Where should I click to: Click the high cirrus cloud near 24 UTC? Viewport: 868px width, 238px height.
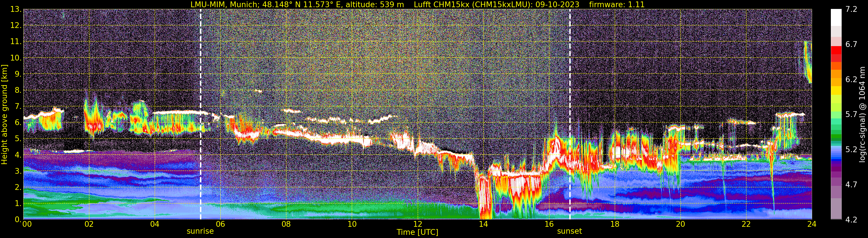pyautogui.click(x=808, y=62)
